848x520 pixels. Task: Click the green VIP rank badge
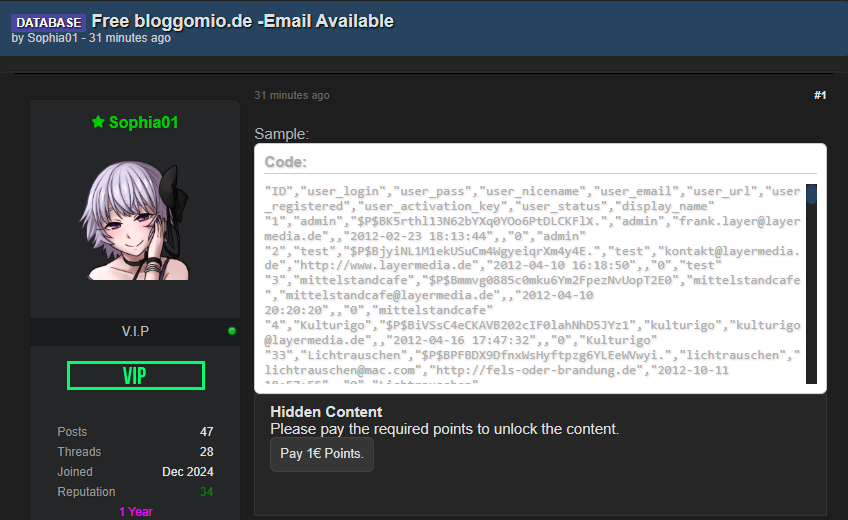click(x=136, y=375)
